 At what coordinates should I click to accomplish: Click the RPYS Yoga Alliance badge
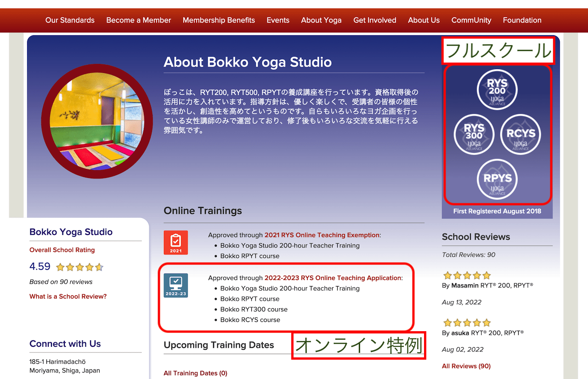tap(497, 179)
